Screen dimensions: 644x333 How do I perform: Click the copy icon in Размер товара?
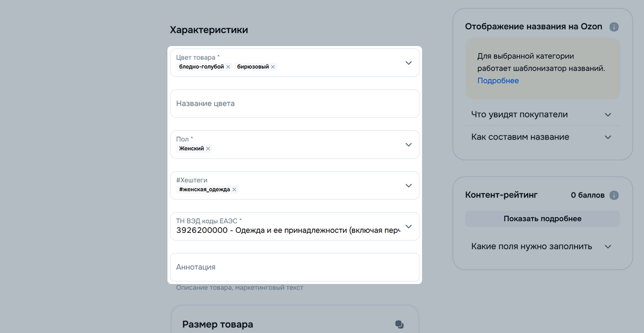[399, 325]
